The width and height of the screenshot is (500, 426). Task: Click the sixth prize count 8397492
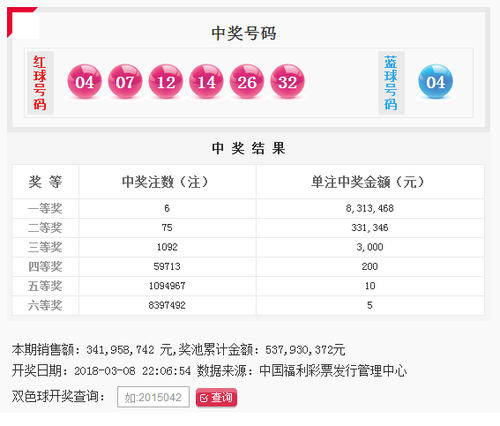click(x=167, y=305)
